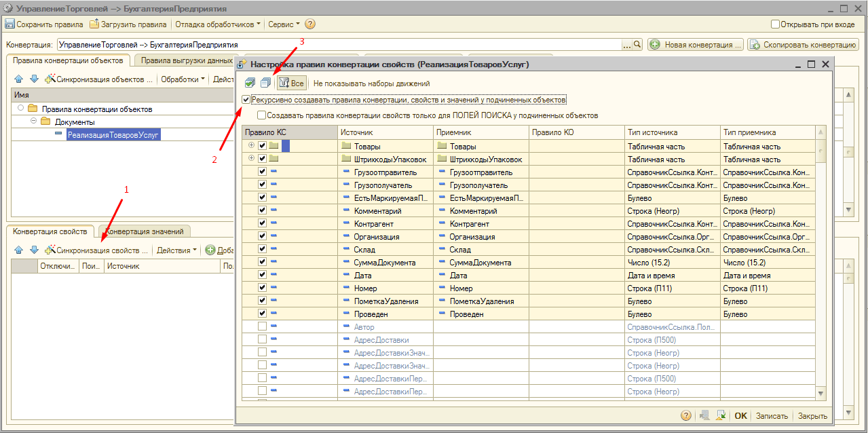Viewport: 868px width, 433px height.
Task: Click Синхронизация свойств wand button
Action: [96, 250]
